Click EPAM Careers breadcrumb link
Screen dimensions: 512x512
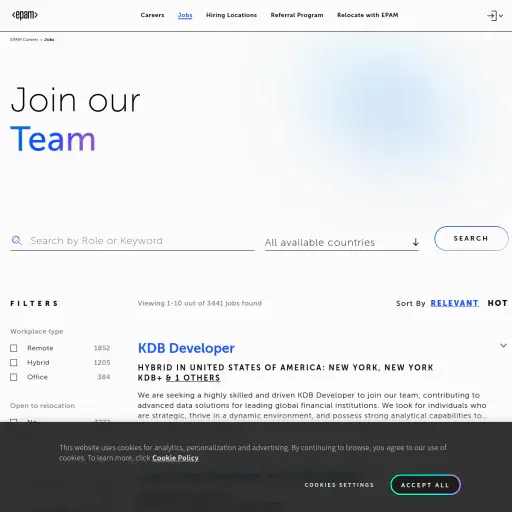click(24, 39)
